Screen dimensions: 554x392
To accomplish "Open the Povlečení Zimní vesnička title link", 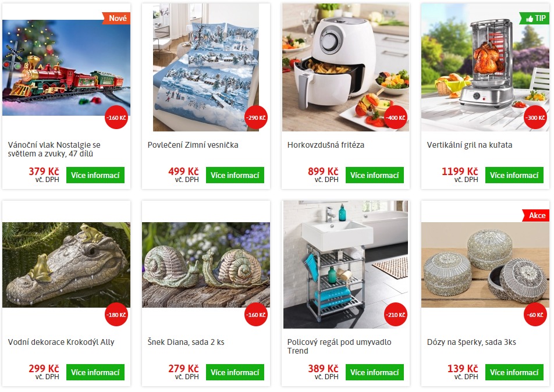I will tap(193, 145).
